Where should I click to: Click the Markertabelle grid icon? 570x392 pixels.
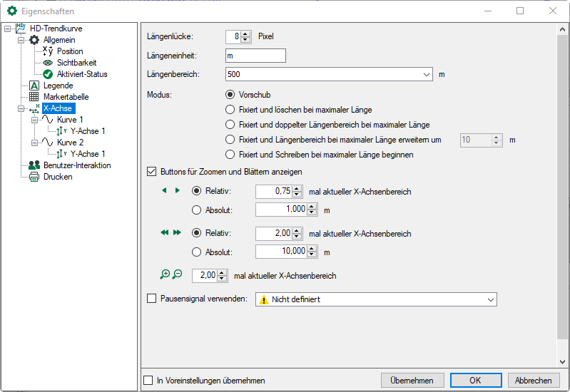tap(34, 97)
